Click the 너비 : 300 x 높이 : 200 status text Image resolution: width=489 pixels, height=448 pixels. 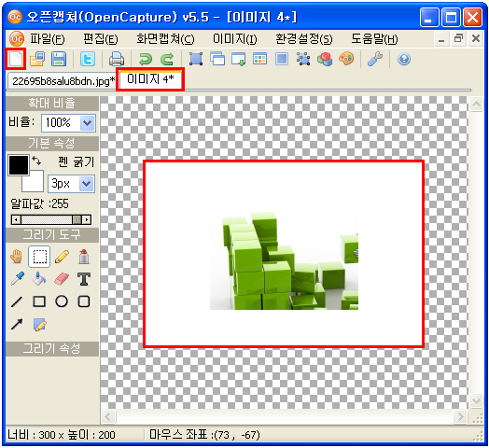click(62, 435)
